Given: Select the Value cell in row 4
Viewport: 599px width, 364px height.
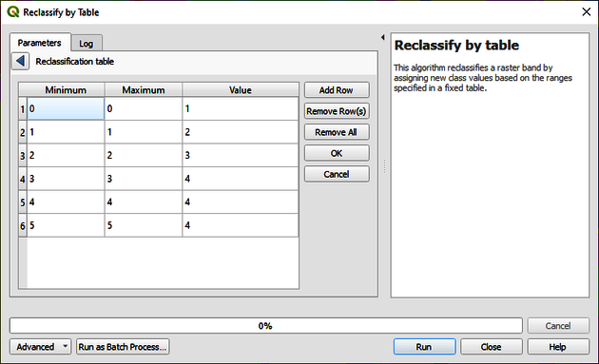Looking at the screenshot, I should 241,179.
